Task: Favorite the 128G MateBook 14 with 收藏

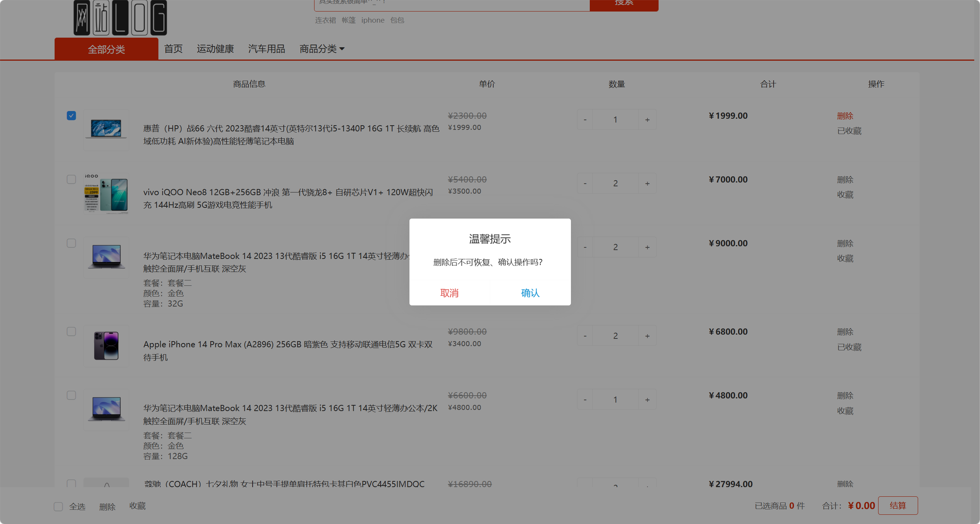Action: click(845, 411)
